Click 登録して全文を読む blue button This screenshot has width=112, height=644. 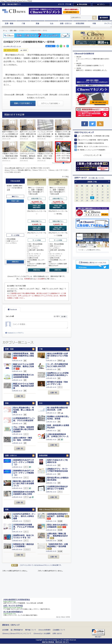coord(23,103)
